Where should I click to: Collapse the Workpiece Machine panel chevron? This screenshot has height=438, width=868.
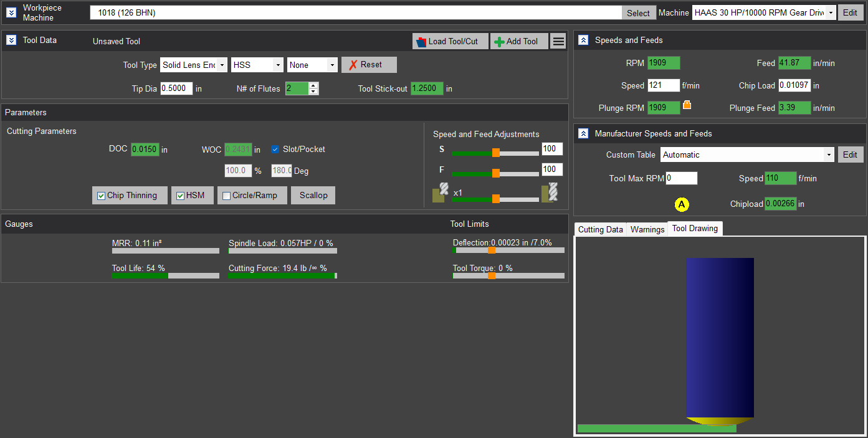11,12
